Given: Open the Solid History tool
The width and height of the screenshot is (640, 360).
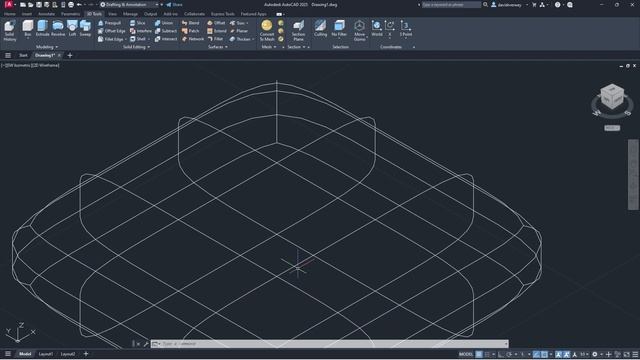Looking at the screenshot, I should [x=10, y=31].
